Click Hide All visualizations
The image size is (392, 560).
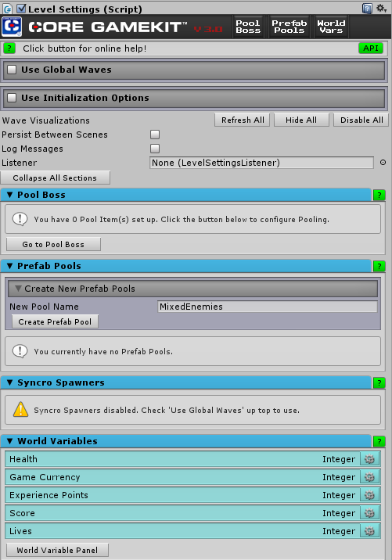(301, 120)
